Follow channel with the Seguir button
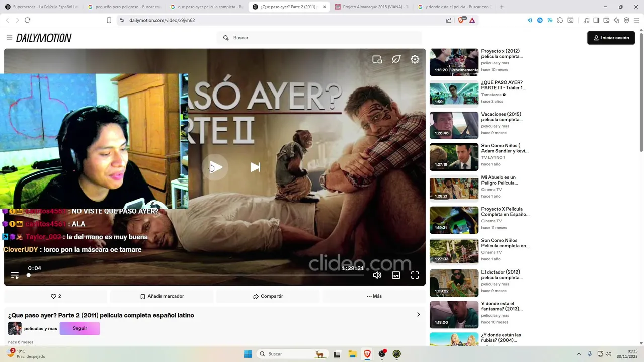 pyautogui.click(x=79, y=328)
